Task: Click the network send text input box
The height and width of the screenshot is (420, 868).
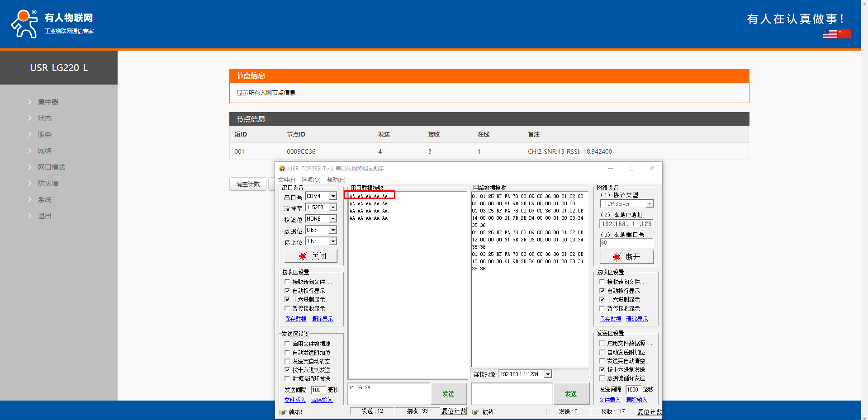Action: pyautogui.click(x=512, y=393)
